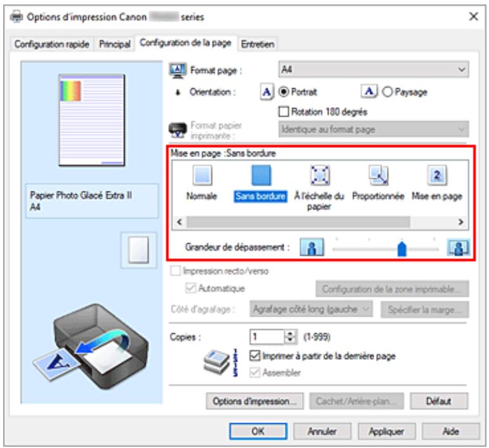Decrease Copies with the down stepper arrow
The image size is (489, 448).
[x=290, y=340]
